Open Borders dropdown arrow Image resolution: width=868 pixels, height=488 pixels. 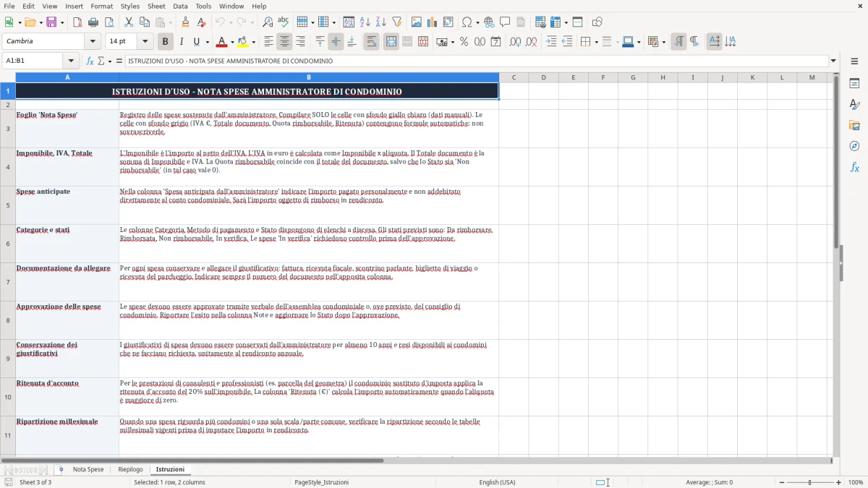point(597,42)
